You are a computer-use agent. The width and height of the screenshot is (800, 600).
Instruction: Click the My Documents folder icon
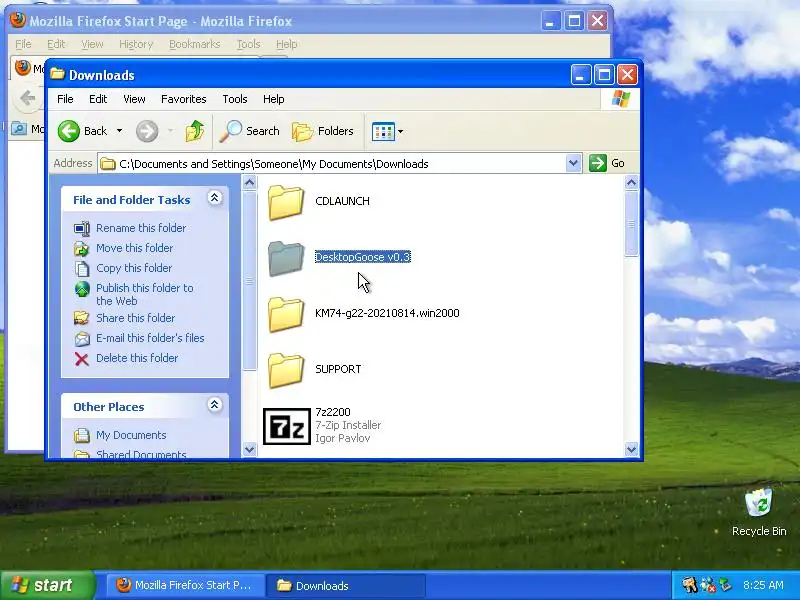pyautogui.click(x=82, y=435)
